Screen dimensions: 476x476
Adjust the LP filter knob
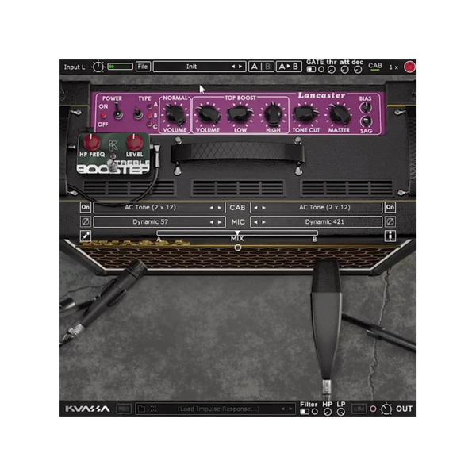[x=341, y=412]
